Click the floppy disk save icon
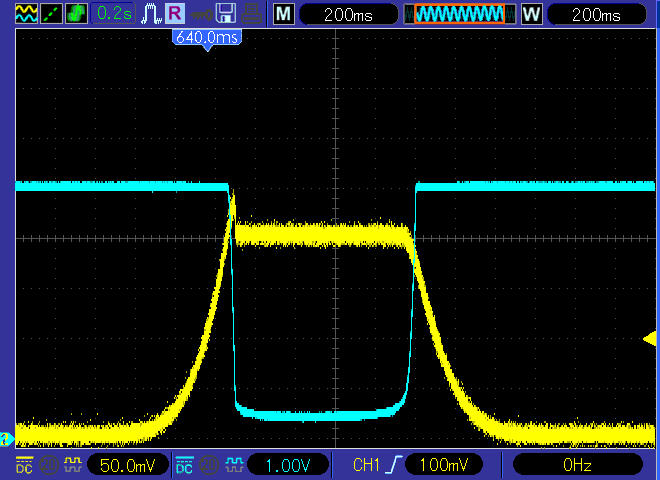The height and width of the screenshot is (480, 660). (x=226, y=13)
